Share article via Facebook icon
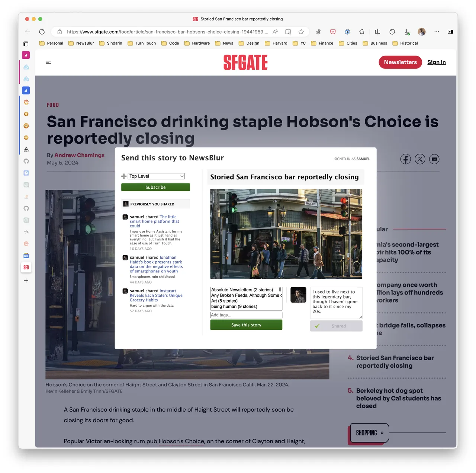The width and height of the screenshot is (476, 473). 405,159
